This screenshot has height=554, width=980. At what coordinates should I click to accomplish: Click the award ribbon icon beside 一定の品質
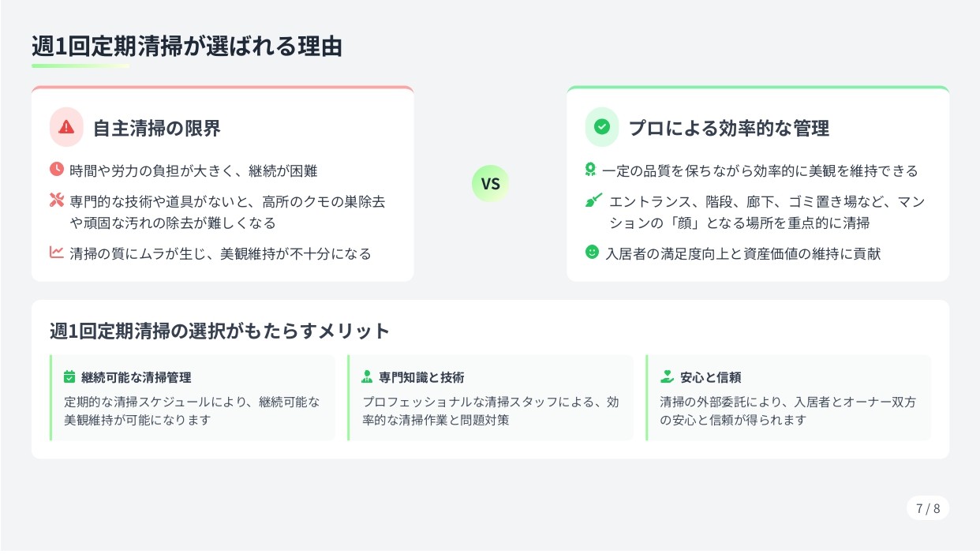(x=590, y=170)
